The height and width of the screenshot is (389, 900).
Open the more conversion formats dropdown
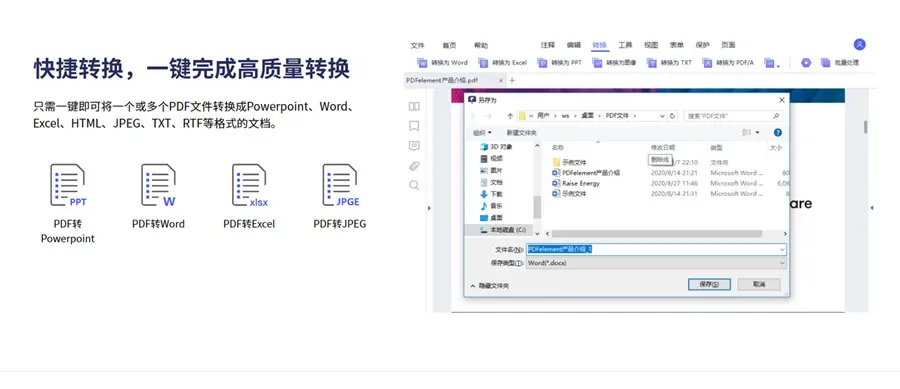coord(773,63)
